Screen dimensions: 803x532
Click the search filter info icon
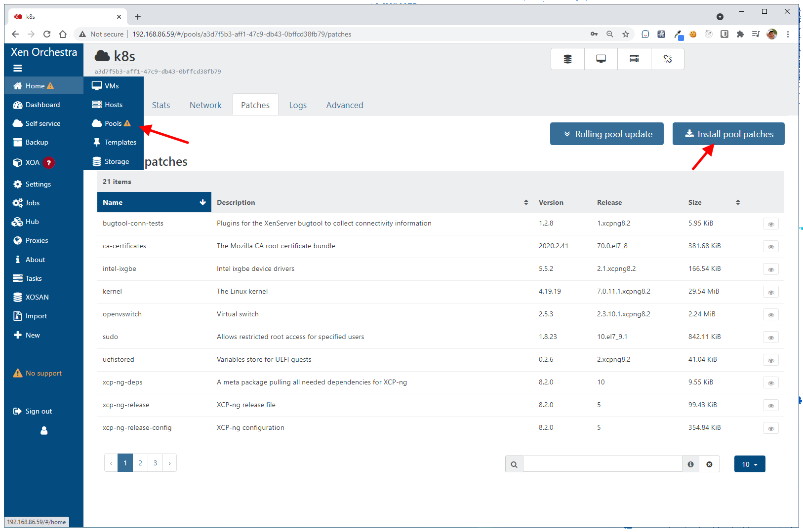[x=690, y=464]
